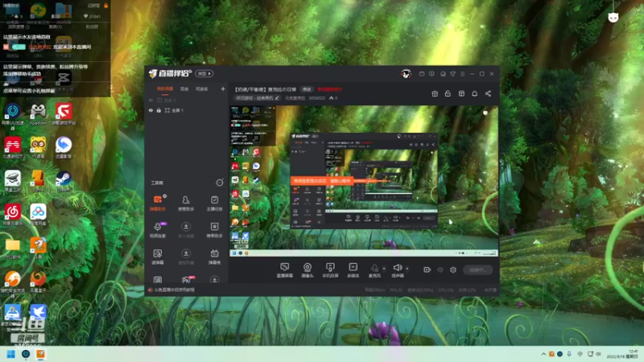Open the 主播任务 tool
The height and width of the screenshot is (362, 644).
click(214, 204)
